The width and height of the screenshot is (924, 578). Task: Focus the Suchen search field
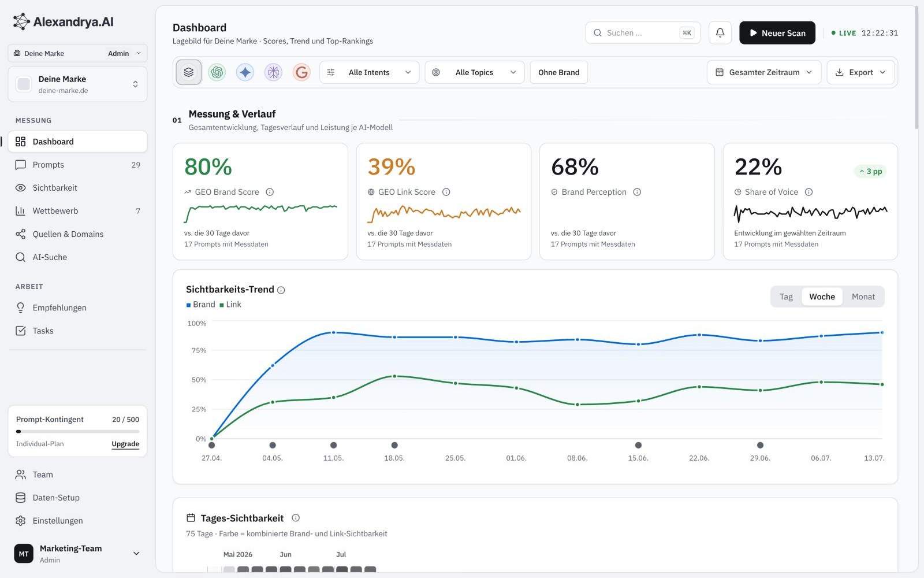643,33
